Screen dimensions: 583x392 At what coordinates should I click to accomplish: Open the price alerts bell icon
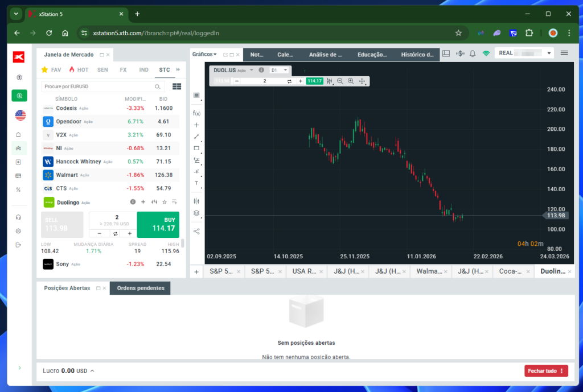point(473,53)
